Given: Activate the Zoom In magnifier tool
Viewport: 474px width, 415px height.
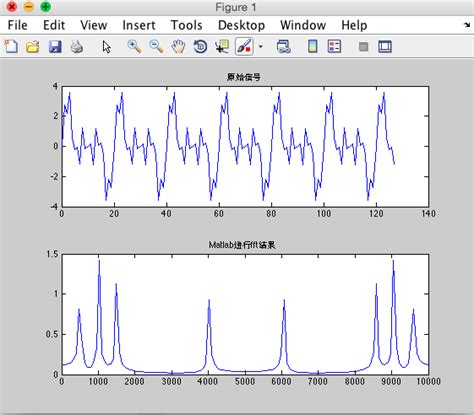Looking at the screenshot, I should pyautogui.click(x=134, y=46).
